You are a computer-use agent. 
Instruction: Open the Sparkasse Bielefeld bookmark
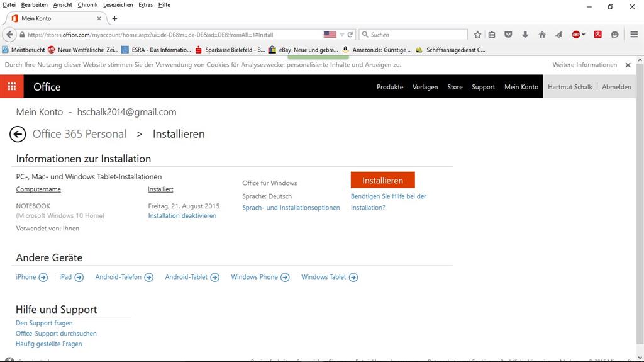point(230,50)
